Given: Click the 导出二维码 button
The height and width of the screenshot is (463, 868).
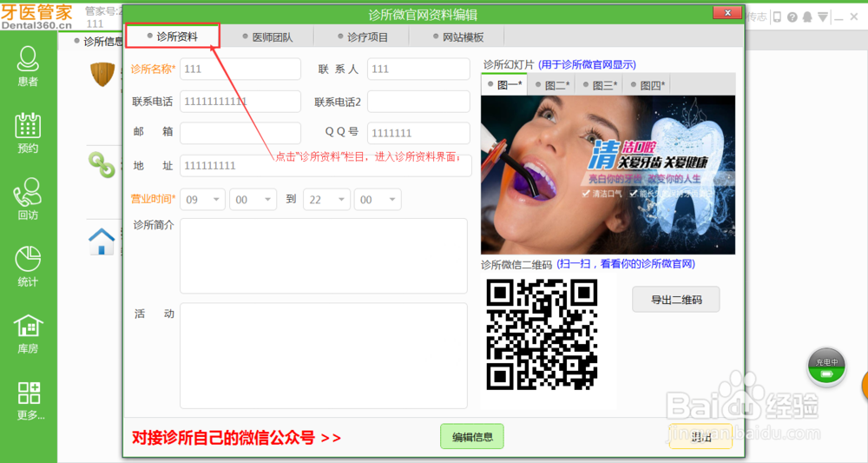Looking at the screenshot, I should (676, 300).
